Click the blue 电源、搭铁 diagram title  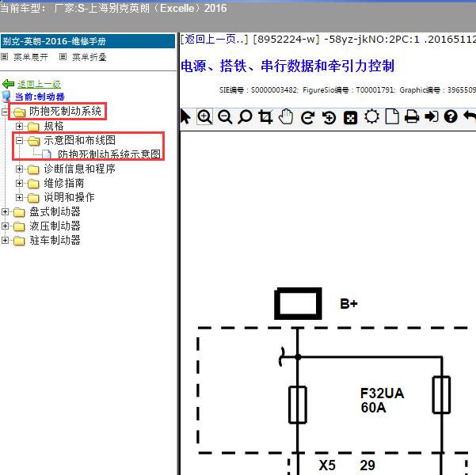[x=288, y=66]
